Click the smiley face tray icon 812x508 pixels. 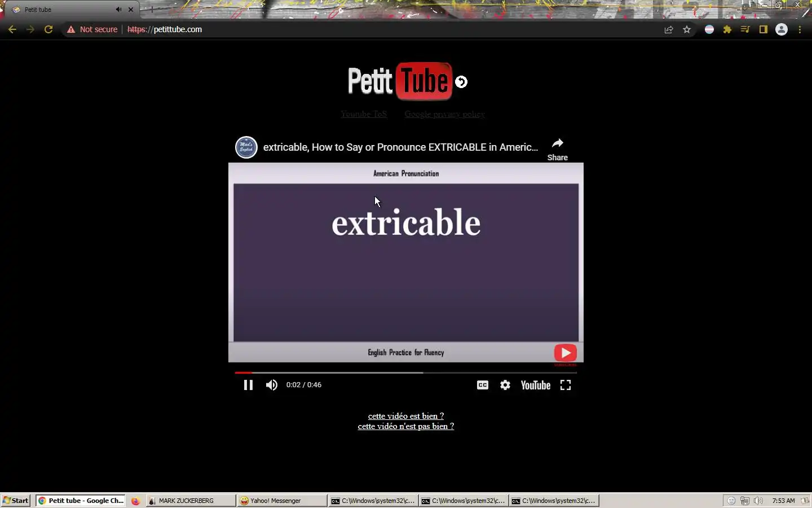[x=731, y=501]
